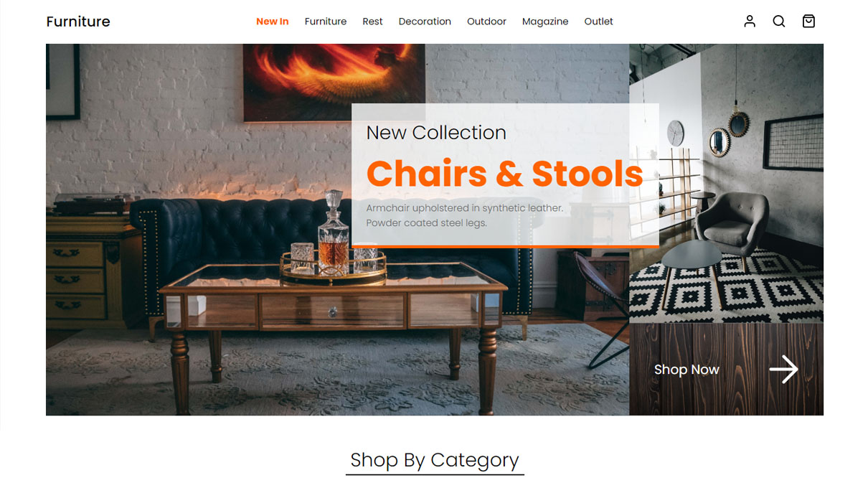
Task: Open the Rest menu item
Action: point(372,22)
